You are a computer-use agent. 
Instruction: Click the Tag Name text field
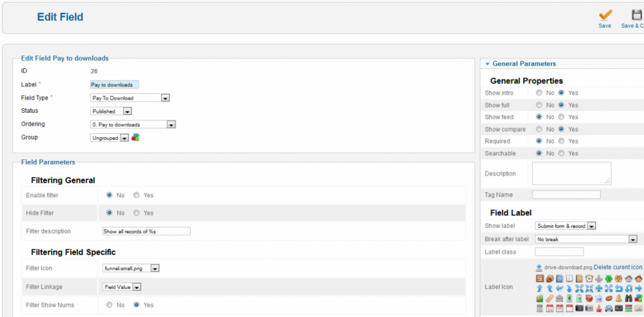tap(566, 195)
